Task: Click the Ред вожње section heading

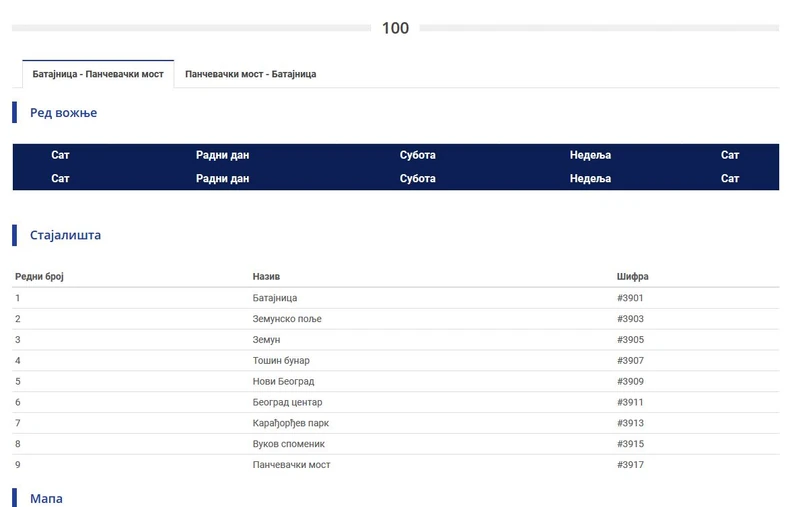Action: pos(63,113)
